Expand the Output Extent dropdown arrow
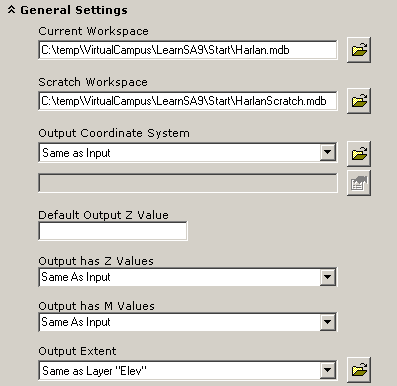 click(x=328, y=370)
